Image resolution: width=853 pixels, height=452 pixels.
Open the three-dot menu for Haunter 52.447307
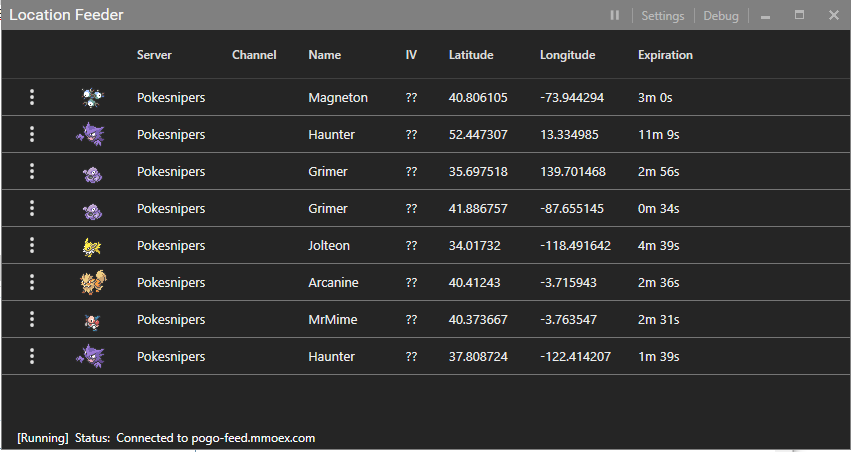click(32, 134)
